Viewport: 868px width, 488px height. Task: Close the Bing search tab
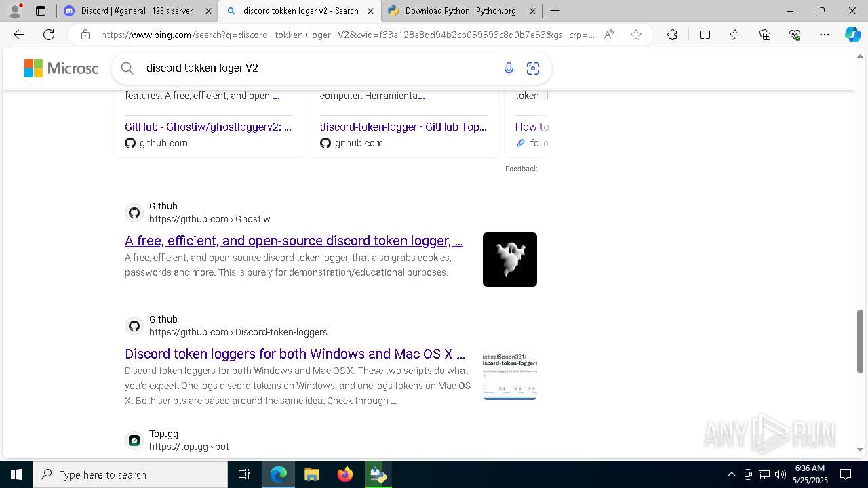(370, 11)
